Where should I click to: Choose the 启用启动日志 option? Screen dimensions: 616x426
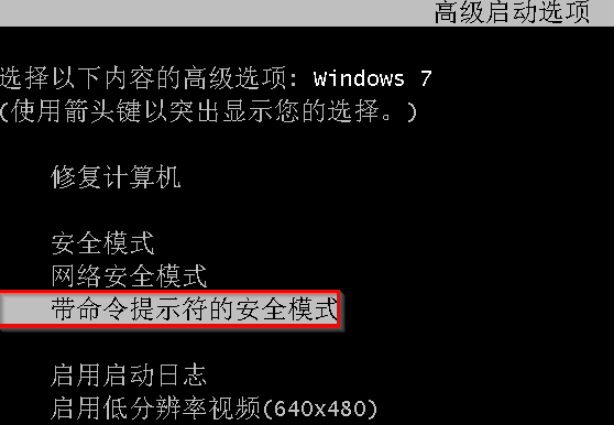[129, 375]
